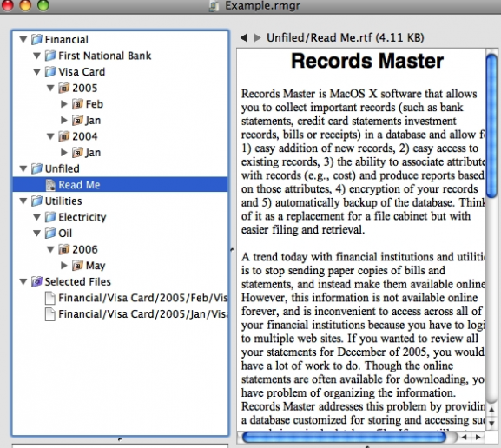Click the document horizontal scrollbar thumb

[x=344, y=437]
